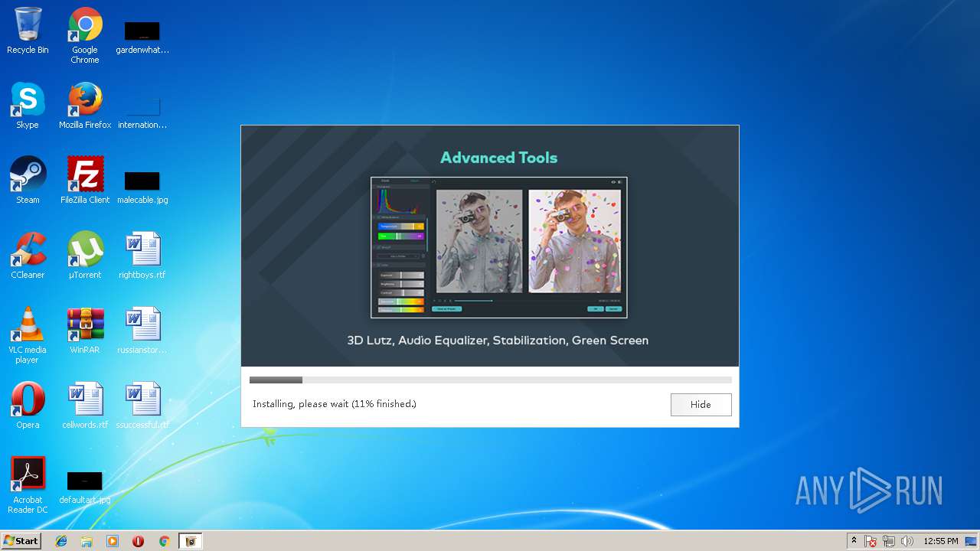Open Opera from the taskbar
Screen dimensions: 980x551
coord(138,541)
